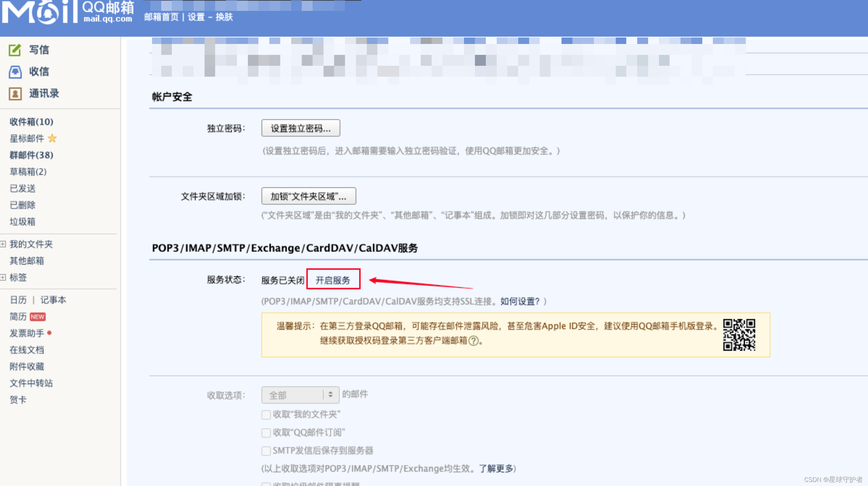Open 附件收藏 in the sidebar
This screenshot has height=486, width=868.
tap(27, 367)
